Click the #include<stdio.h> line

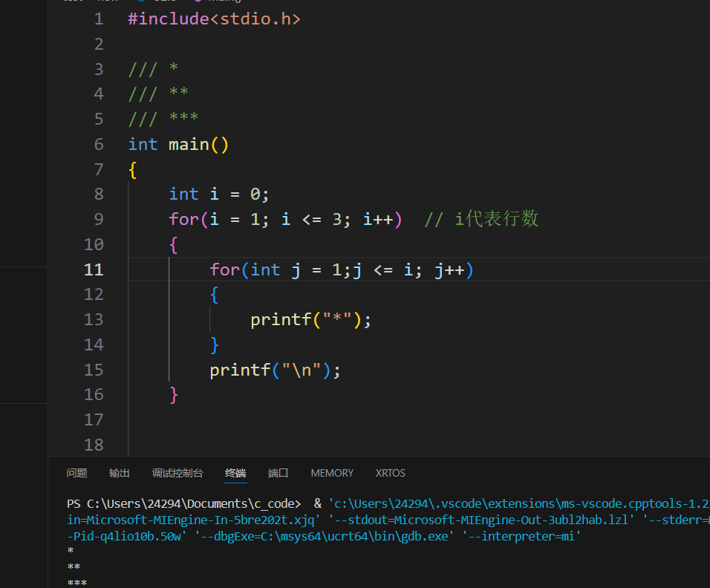point(214,19)
